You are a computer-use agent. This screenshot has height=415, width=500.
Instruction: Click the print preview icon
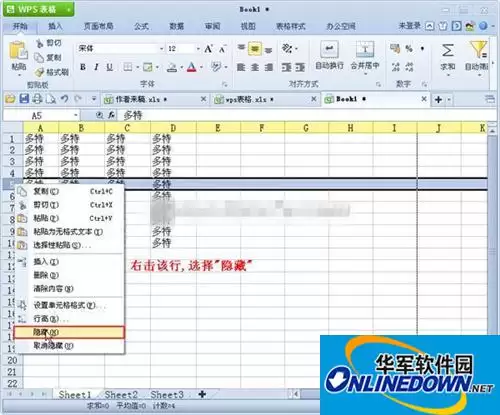click(x=50, y=99)
